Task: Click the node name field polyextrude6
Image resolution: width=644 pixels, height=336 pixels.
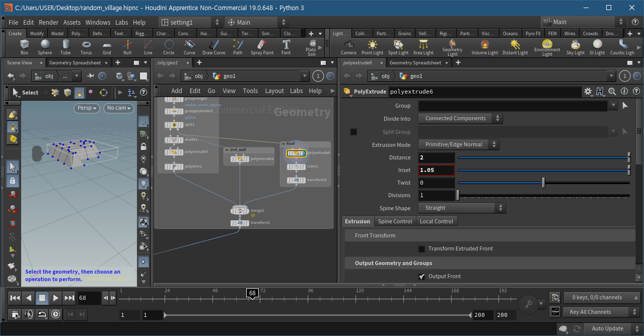Action: tap(485, 92)
